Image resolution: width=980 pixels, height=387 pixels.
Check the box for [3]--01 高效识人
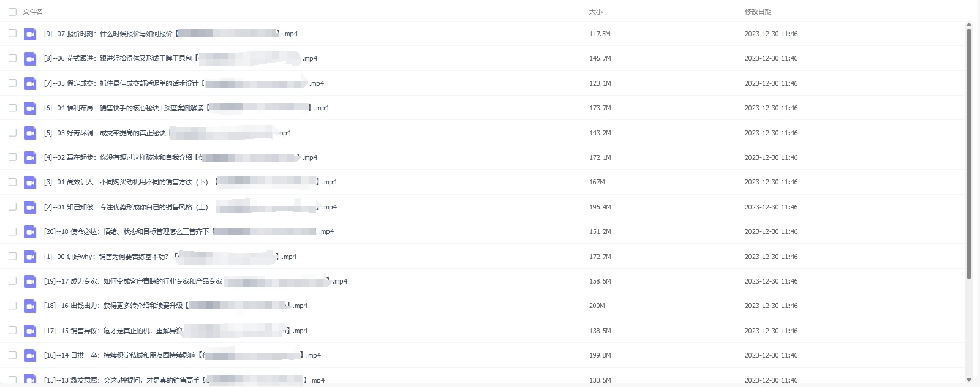pyautogui.click(x=12, y=182)
